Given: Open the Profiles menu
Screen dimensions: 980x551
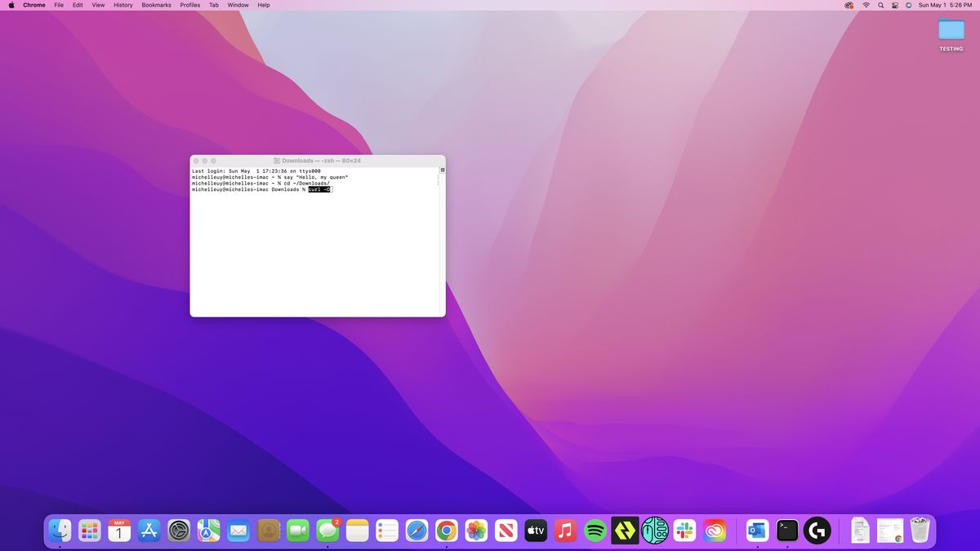Looking at the screenshot, I should [190, 5].
